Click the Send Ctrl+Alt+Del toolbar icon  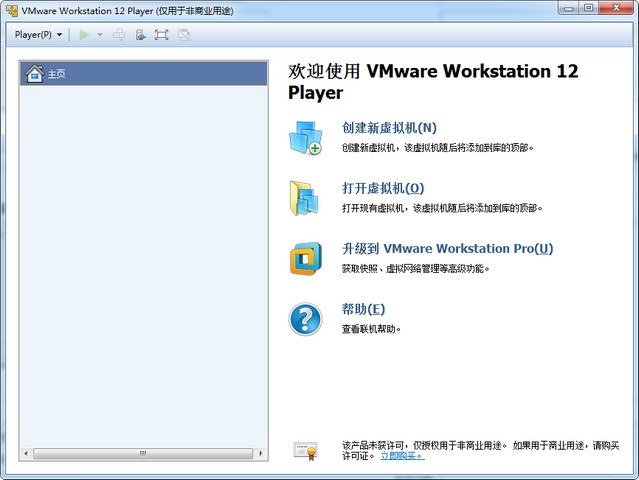point(119,35)
